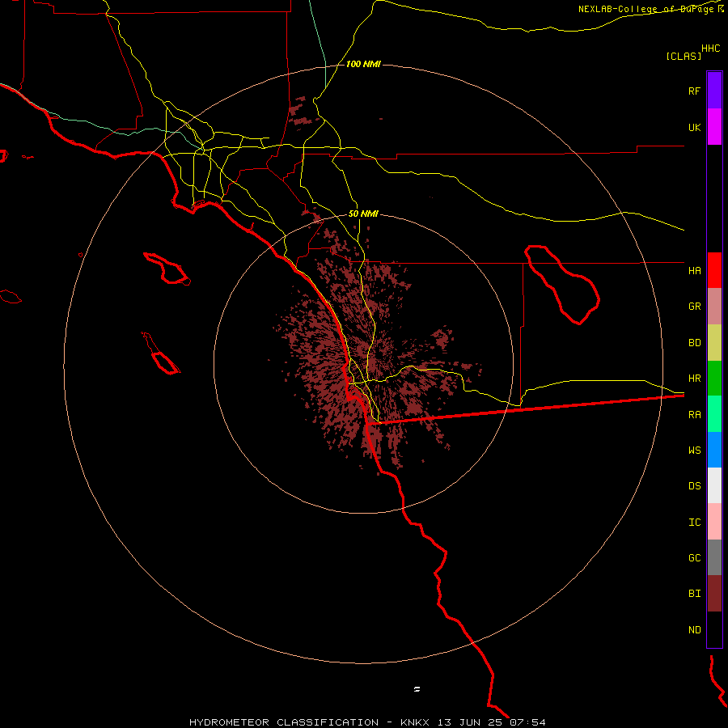Click the WS blue legend swatch
The width and height of the screenshot is (728, 728).
tap(714, 450)
